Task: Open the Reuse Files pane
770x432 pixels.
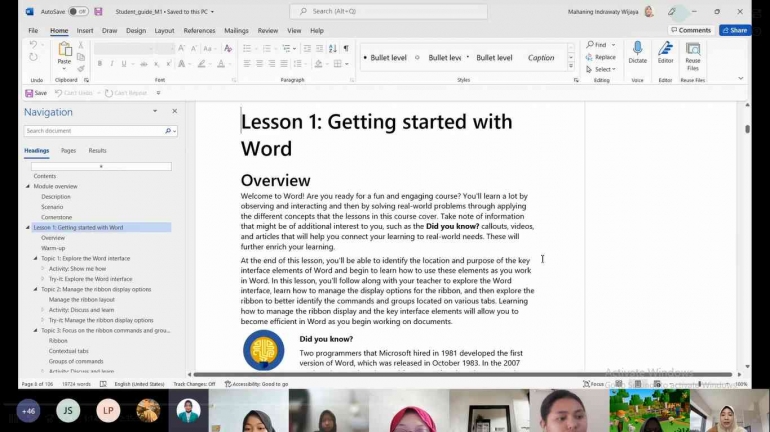Action: [692, 50]
